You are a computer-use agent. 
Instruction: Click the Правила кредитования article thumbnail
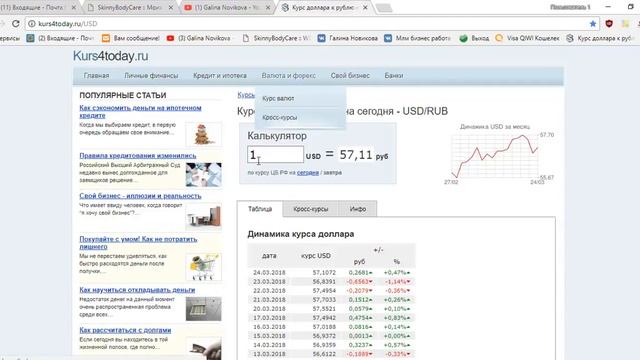(204, 174)
